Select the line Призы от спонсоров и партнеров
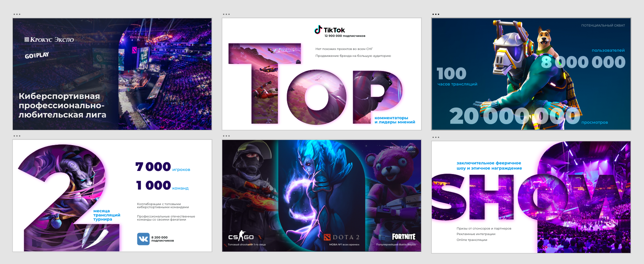Viewport: 644px width, 264px height. pos(484,229)
